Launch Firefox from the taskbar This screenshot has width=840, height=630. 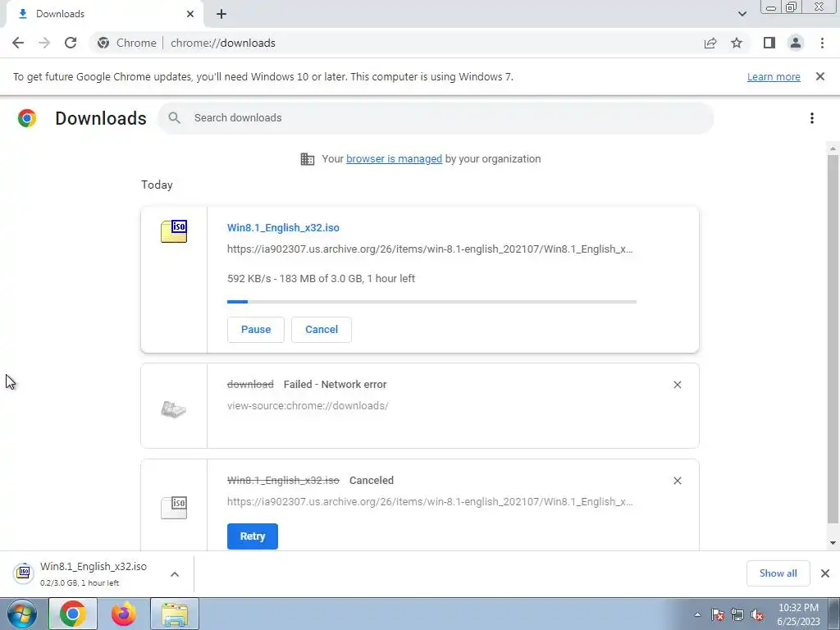tap(124, 614)
